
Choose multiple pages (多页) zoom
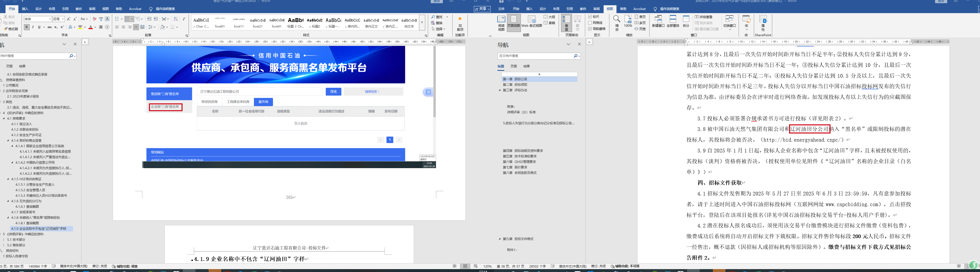tap(640, 23)
